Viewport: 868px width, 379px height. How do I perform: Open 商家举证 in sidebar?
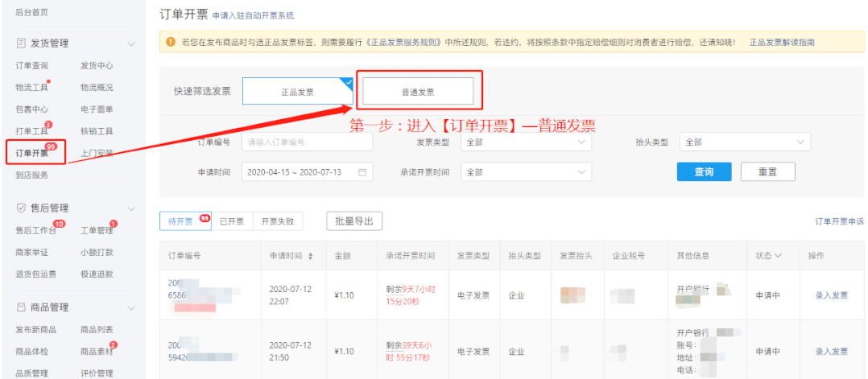click(31, 253)
